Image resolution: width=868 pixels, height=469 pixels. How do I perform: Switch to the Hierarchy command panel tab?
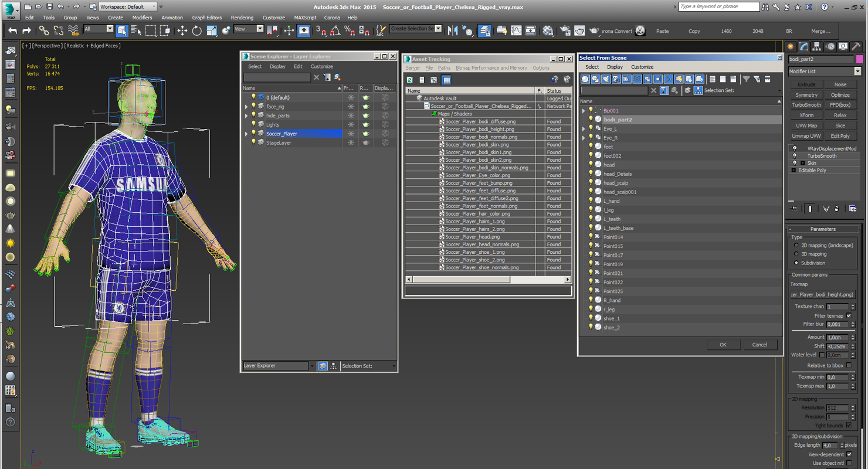coord(817,46)
